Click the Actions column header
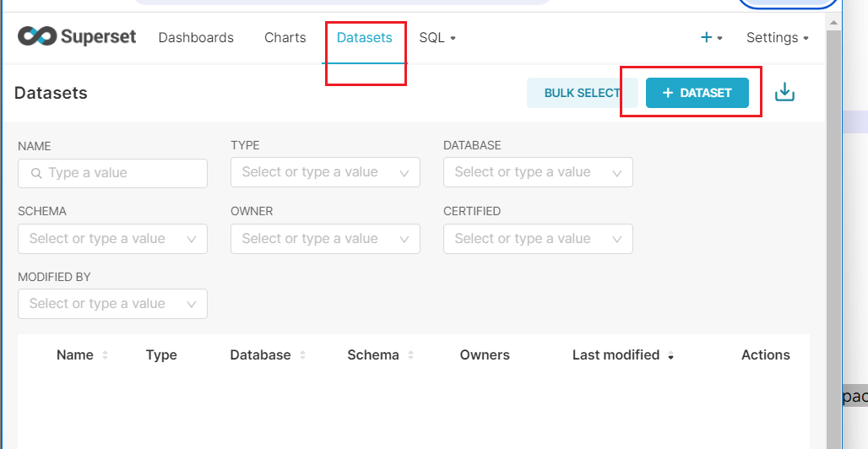 [766, 354]
